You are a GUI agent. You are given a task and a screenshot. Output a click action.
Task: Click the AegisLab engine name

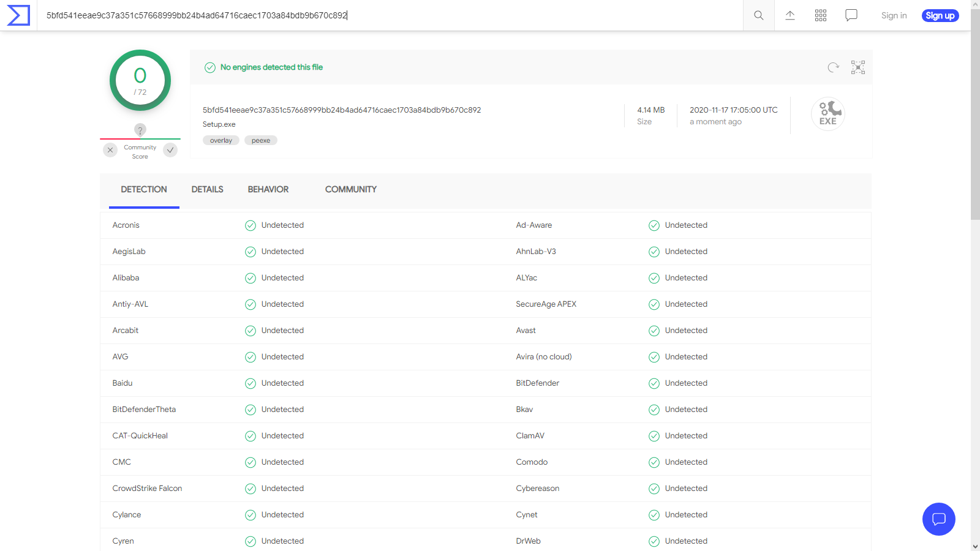tap(129, 252)
